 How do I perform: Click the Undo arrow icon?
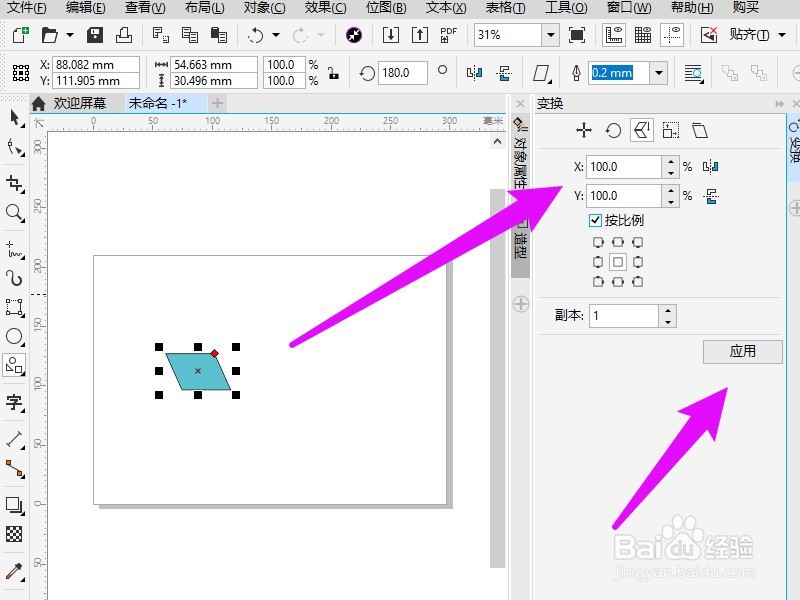click(x=255, y=35)
